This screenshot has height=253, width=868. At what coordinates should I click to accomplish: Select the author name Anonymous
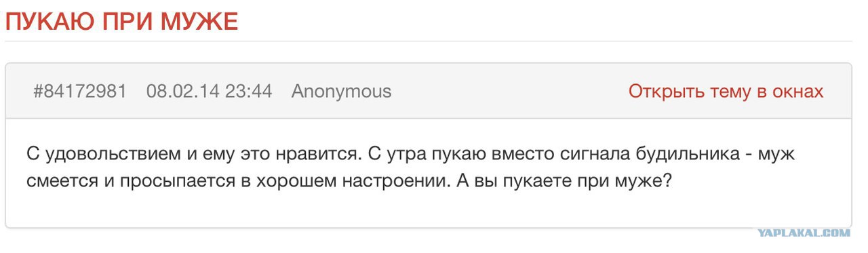point(341,92)
